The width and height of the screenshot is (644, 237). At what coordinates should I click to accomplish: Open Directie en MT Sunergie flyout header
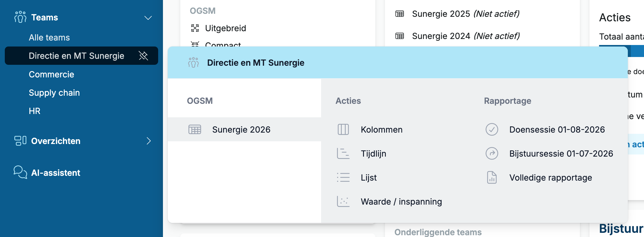(x=256, y=63)
